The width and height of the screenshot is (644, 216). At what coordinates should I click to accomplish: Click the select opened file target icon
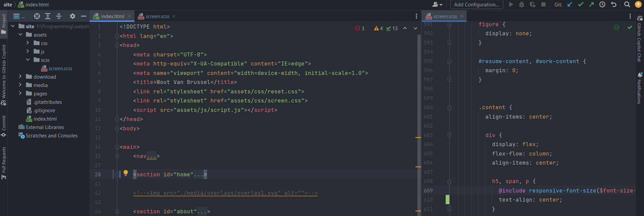pos(37,16)
